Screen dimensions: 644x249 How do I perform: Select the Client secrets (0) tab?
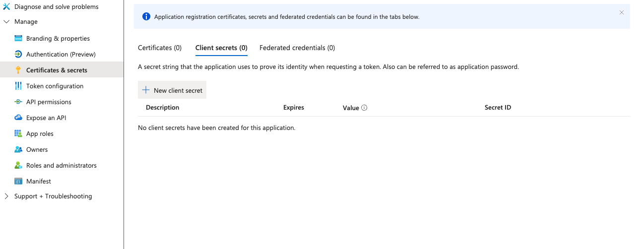click(221, 48)
